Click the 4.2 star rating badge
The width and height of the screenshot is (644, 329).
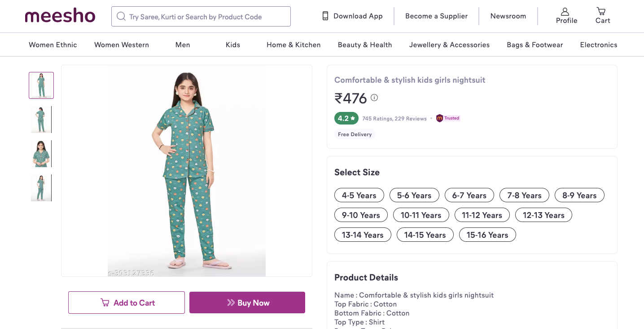click(x=346, y=118)
